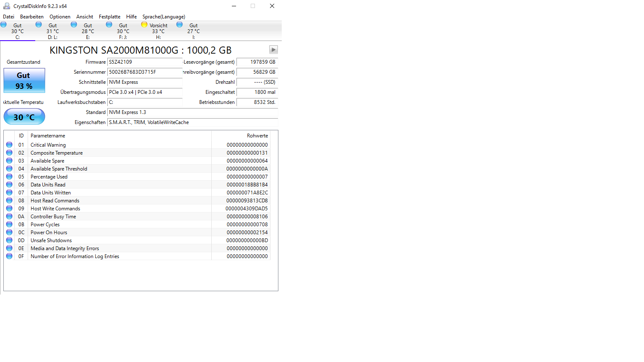The image size is (644, 362).
Task: Click status icon of Data Units Read row
Action: click(x=9, y=184)
